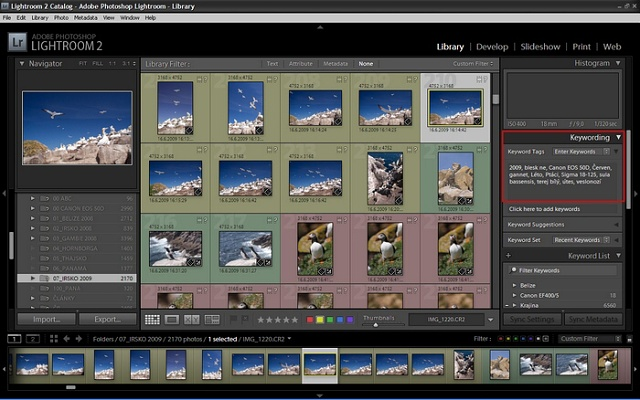Click plus icon to add keyword in Keyword List
Viewport: 640px width, 400px height.
click(509, 256)
